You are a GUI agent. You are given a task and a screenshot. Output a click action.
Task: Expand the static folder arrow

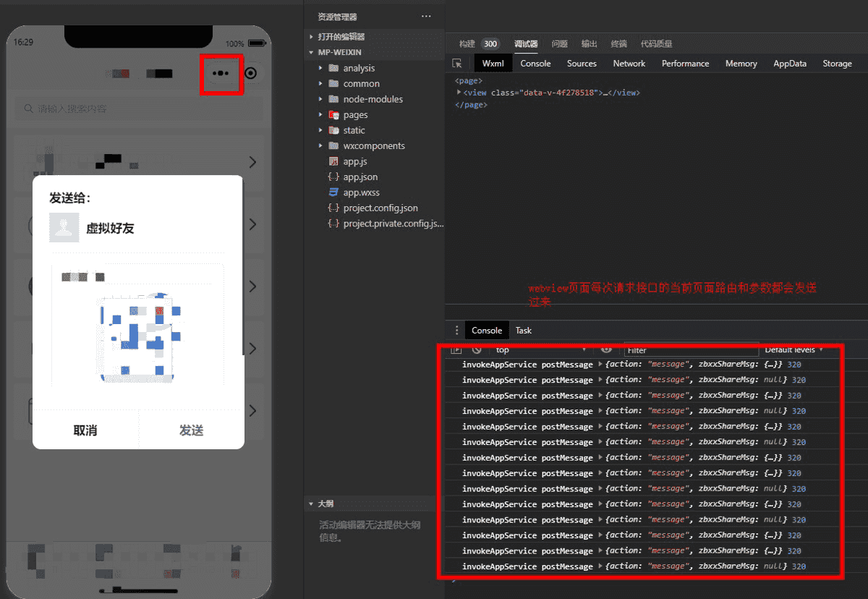pyautogui.click(x=320, y=130)
